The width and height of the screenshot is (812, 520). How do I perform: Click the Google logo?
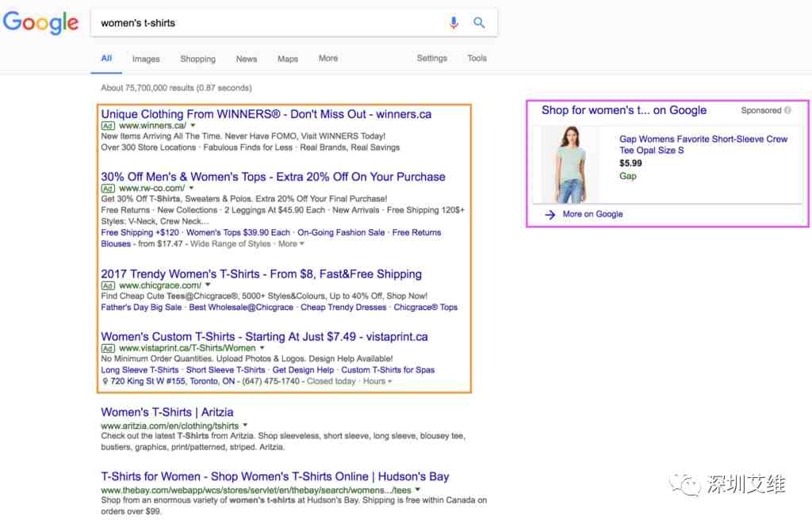40,22
